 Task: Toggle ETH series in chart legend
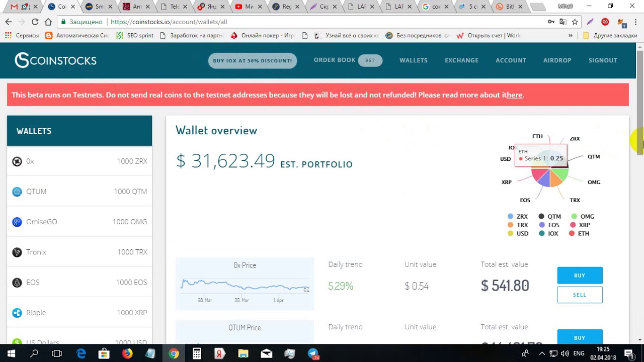(x=580, y=234)
